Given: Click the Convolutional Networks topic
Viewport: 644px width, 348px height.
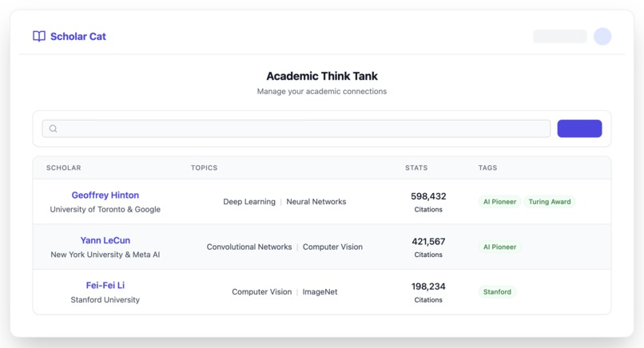Looking at the screenshot, I should [x=249, y=247].
